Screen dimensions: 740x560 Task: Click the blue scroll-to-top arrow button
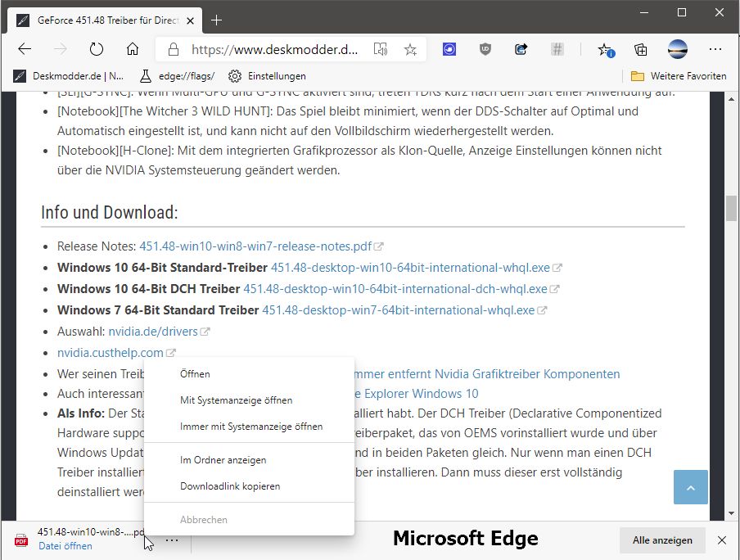[690, 487]
